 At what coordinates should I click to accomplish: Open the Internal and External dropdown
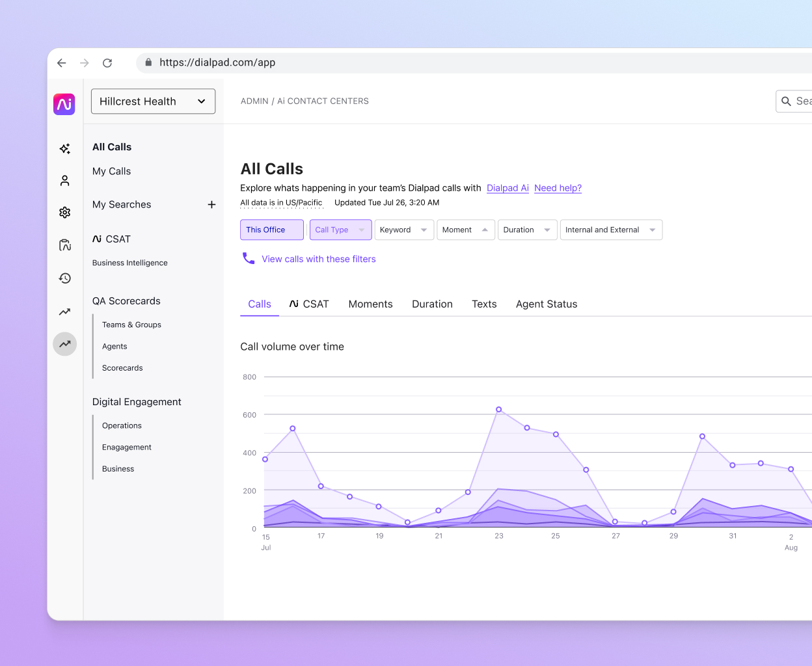611,230
